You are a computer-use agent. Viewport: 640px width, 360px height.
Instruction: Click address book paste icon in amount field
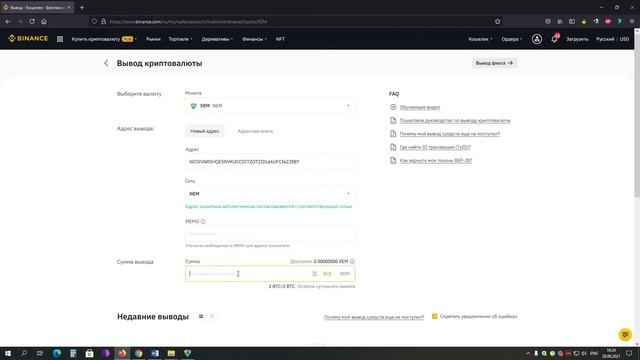tap(315, 274)
